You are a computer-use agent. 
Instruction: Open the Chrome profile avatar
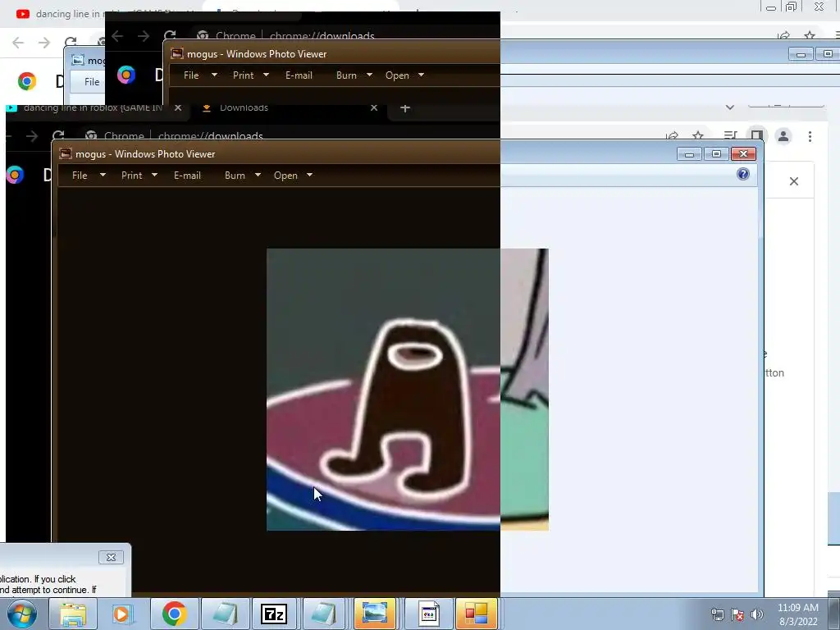[783, 136]
